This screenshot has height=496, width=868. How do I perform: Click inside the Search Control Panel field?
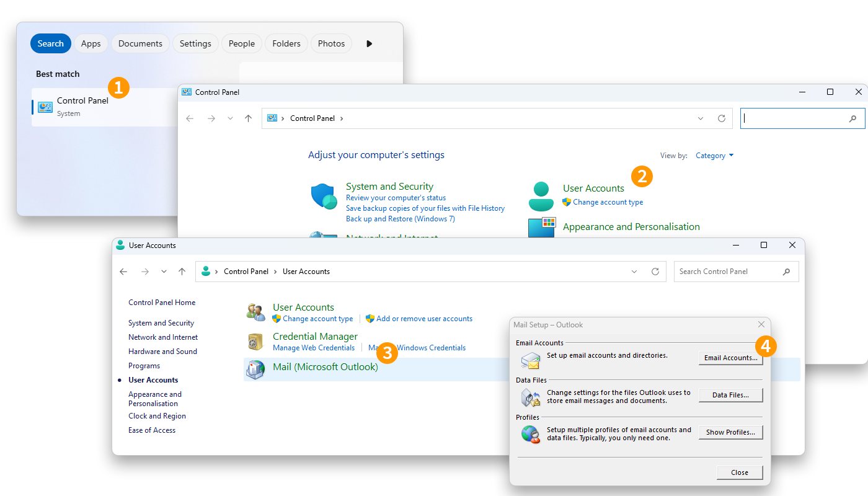click(732, 271)
